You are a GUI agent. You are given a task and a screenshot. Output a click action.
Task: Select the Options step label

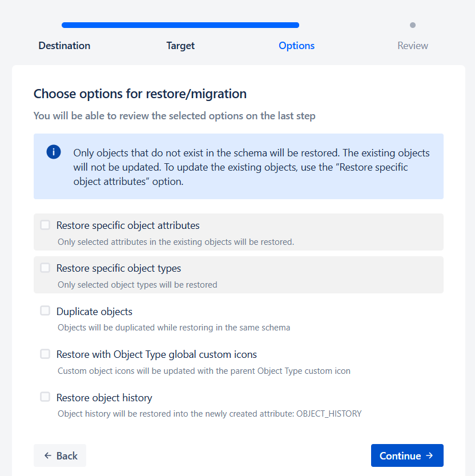point(296,46)
